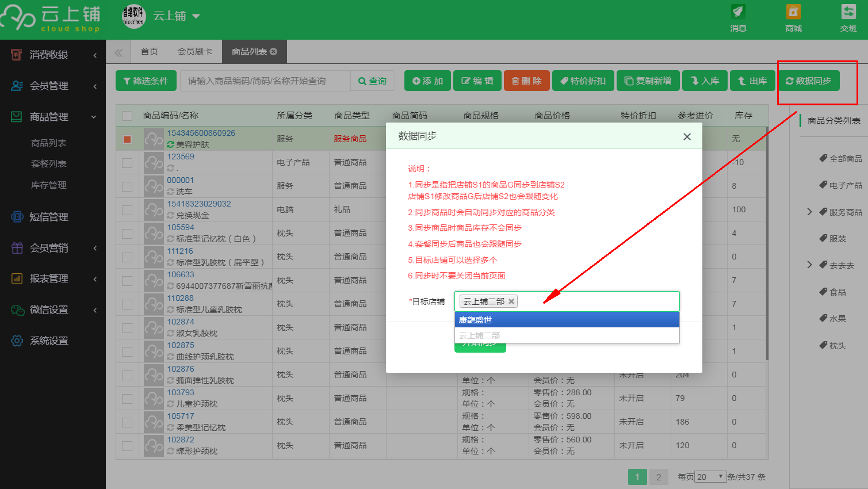Viewport: 868px width, 489px height.
Task: Check the row checkbox for 105594
Action: (x=127, y=234)
